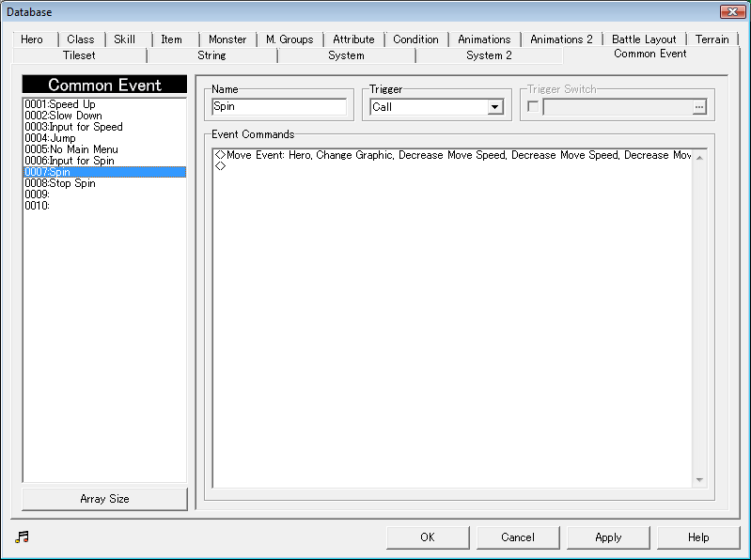Open the Tileset tab
Screen dimensions: 751x560
point(79,55)
